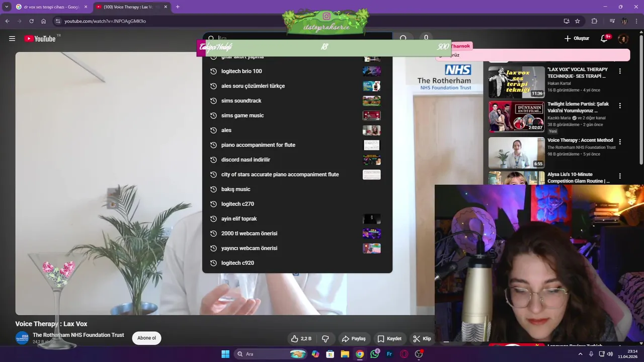Image resolution: width=644 pixels, height=362 pixels.
Task: Click the Kaydet save button
Action: coord(389,339)
